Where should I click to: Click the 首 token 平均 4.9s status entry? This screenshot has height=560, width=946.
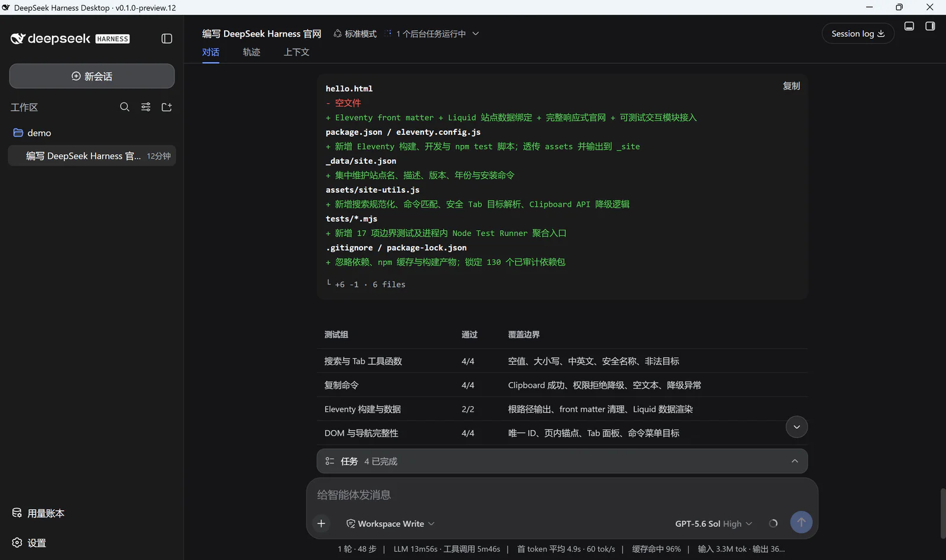[x=566, y=549]
